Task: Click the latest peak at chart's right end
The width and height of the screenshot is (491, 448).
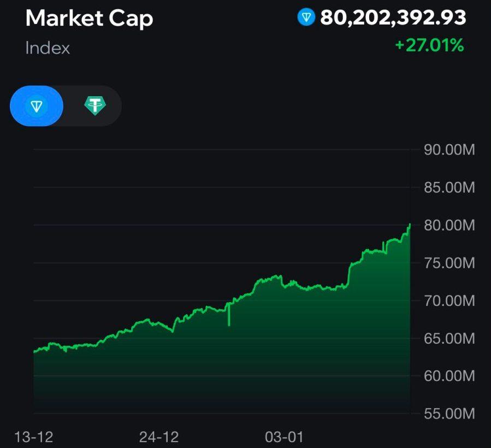Action: [410, 225]
